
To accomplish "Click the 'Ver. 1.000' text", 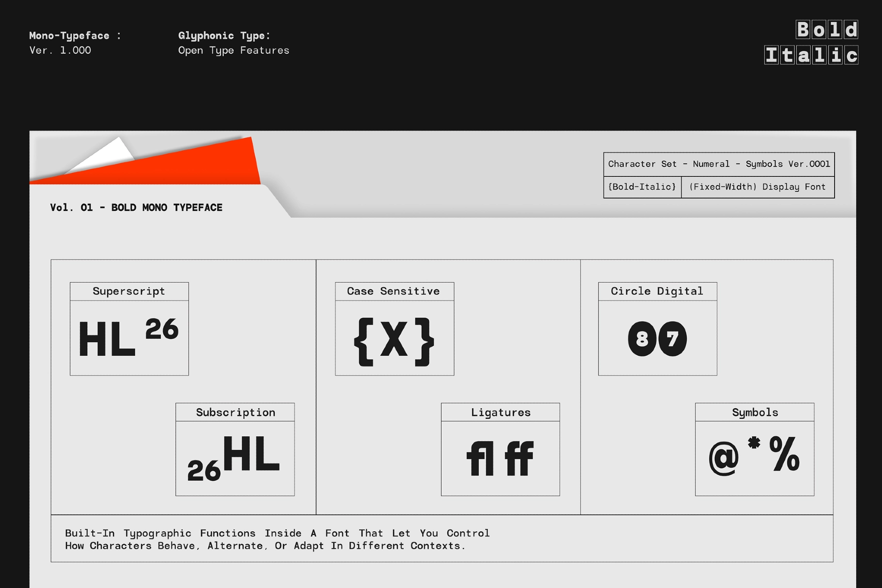I will coord(60,50).
